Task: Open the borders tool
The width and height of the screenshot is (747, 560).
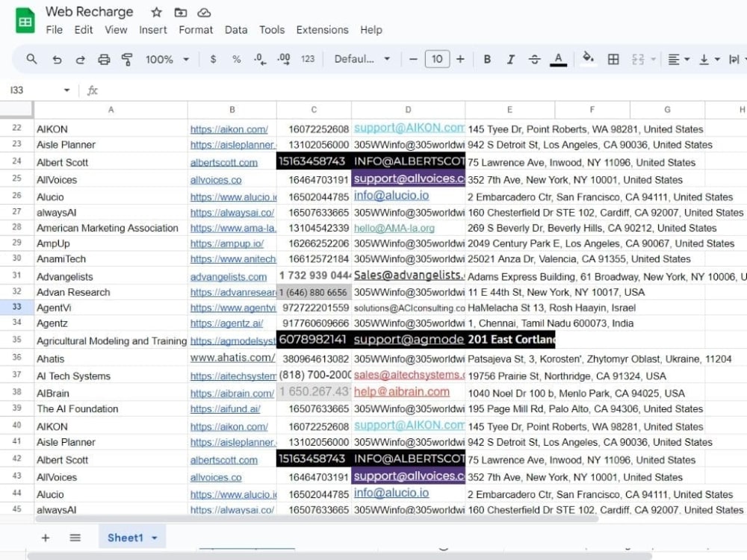Action: point(613,59)
